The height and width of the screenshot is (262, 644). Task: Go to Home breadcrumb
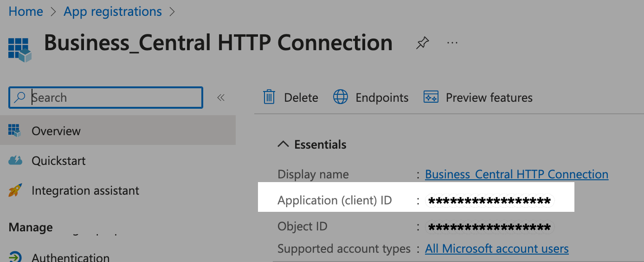point(26,12)
